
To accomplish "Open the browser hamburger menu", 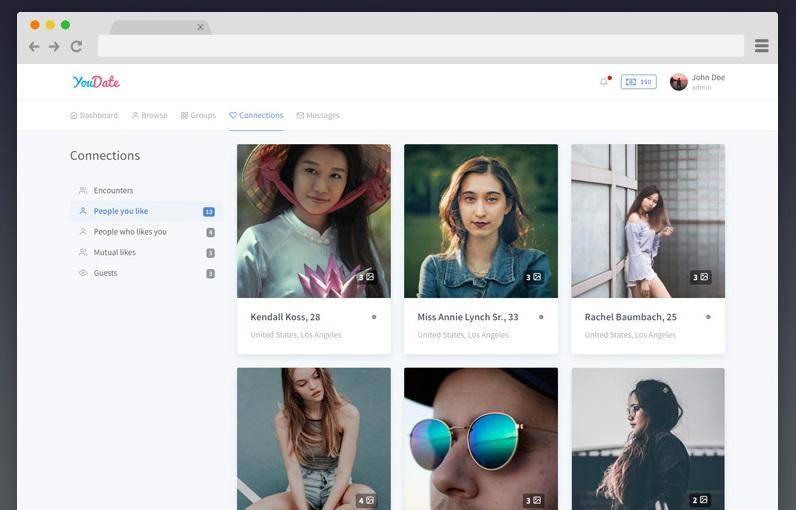I will click(761, 46).
